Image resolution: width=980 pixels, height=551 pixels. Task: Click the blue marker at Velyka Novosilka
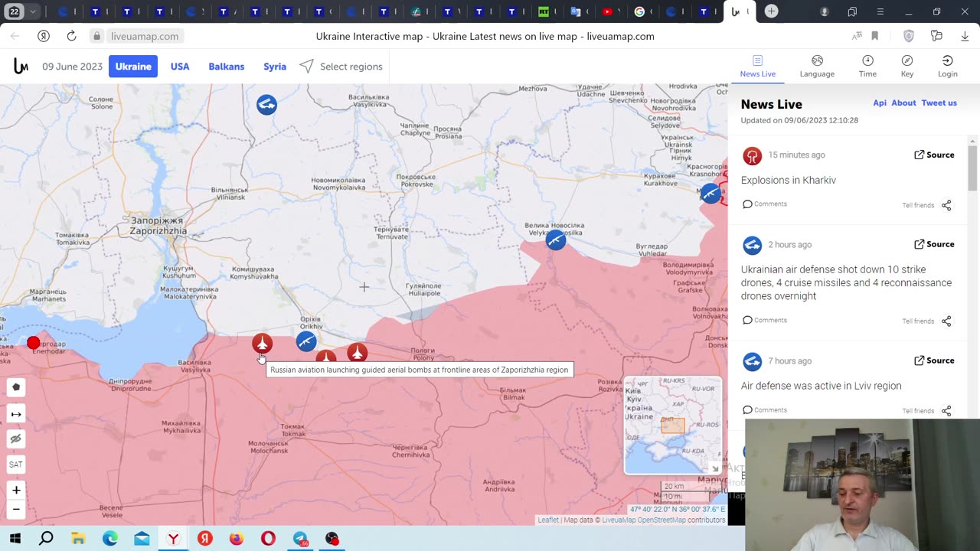click(x=556, y=240)
